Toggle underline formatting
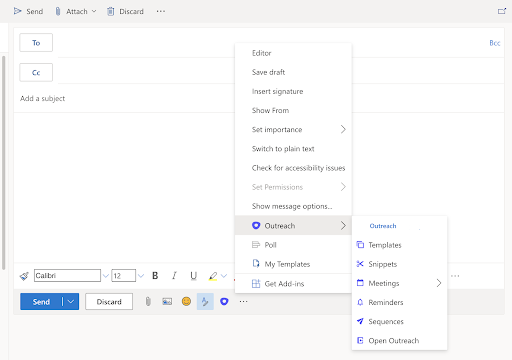 click(x=193, y=276)
